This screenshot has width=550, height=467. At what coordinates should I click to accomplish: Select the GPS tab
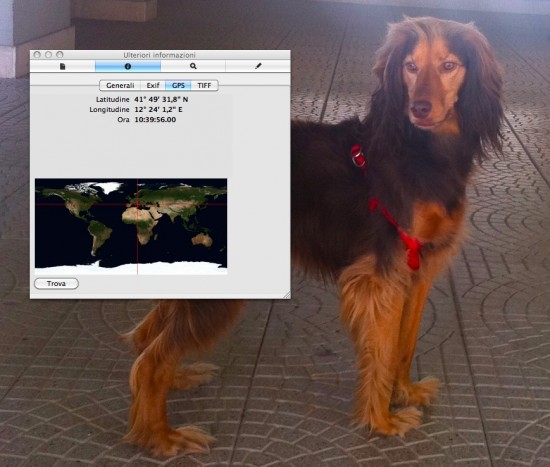coord(178,85)
